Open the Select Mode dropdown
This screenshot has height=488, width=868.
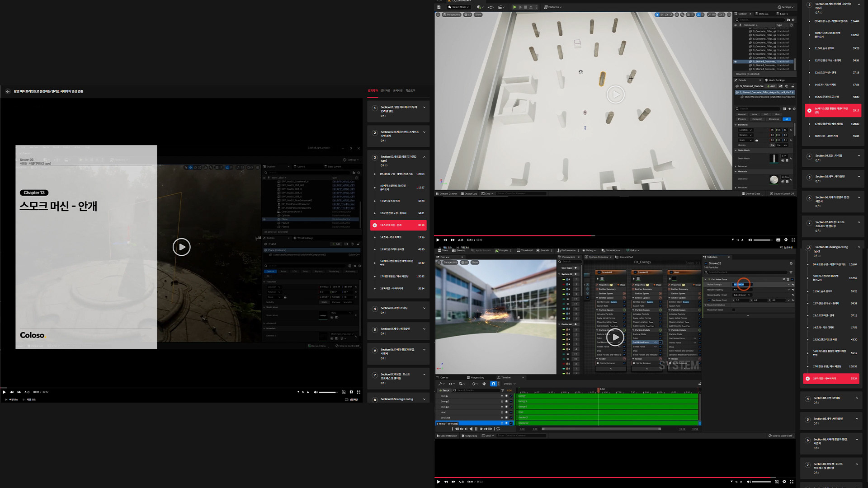click(x=459, y=7)
